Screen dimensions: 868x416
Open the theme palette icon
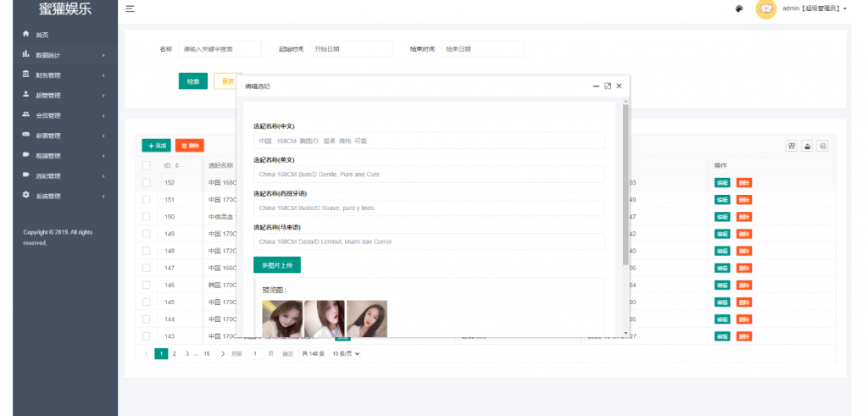click(739, 9)
